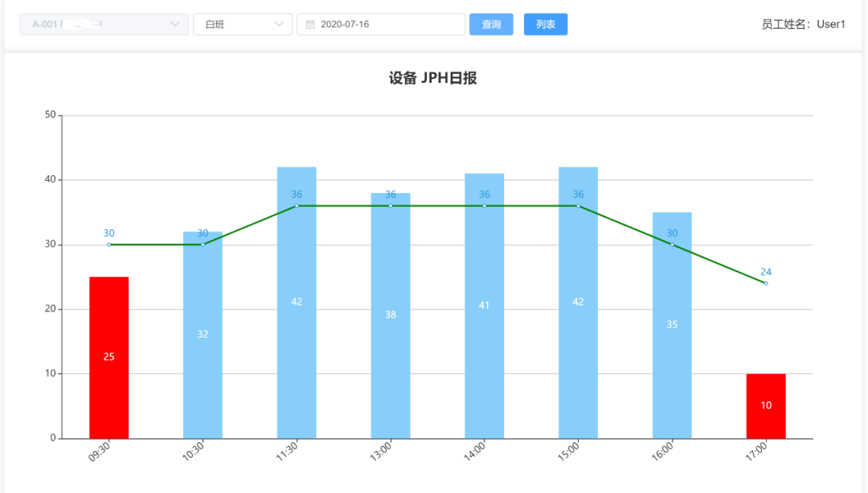Click the red bar at 17:00
This screenshot has height=493, width=868.
[766, 406]
